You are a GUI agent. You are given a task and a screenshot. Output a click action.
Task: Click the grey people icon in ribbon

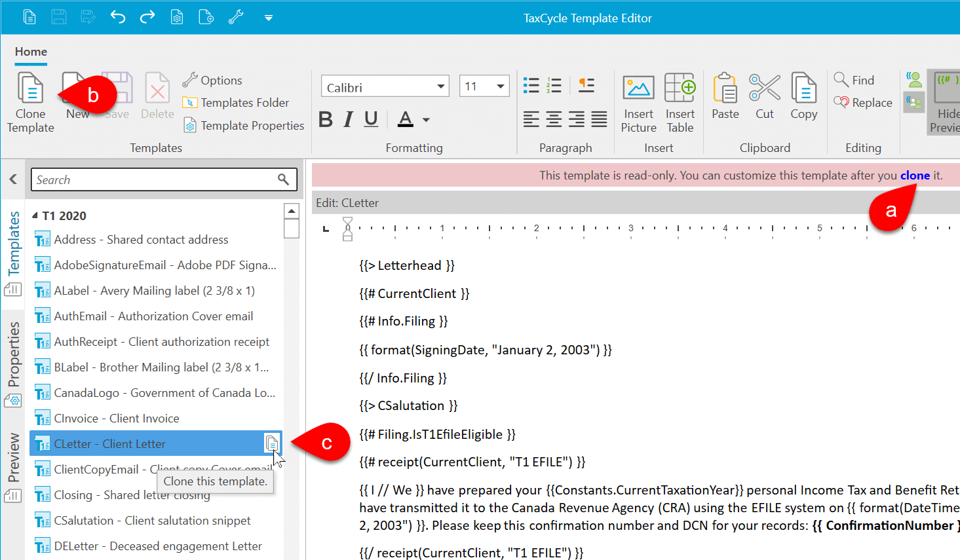[914, 102]
